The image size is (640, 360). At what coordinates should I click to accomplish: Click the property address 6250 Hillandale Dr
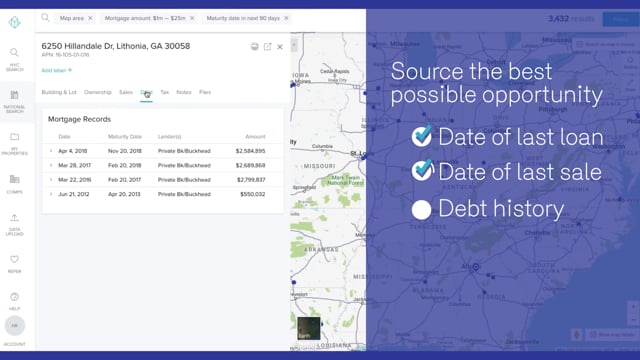pyautogui.click(x=116, y=46)
